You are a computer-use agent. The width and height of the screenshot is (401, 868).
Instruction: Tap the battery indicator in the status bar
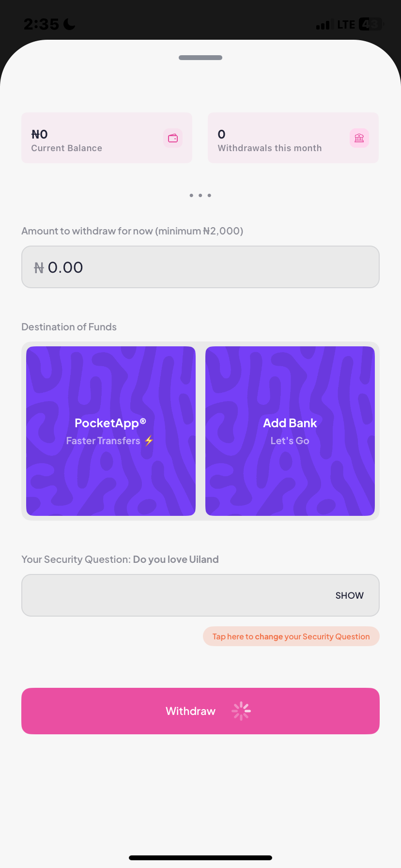point(371,24)
